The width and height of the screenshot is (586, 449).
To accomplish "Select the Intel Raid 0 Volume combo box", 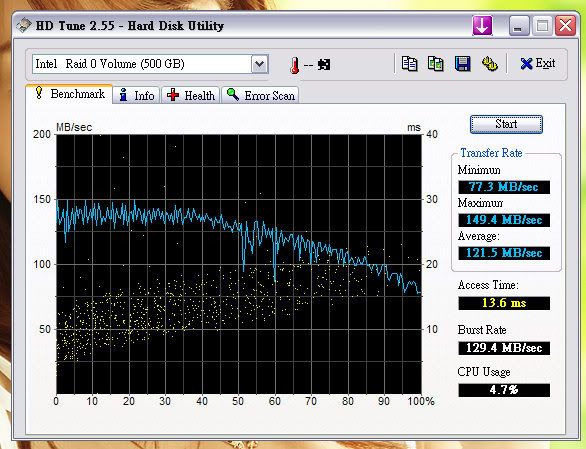I will [150, 64].
